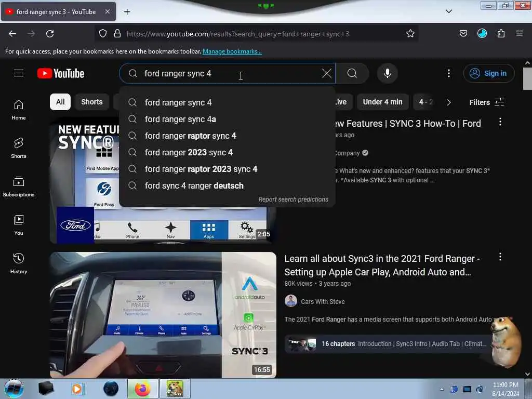This screenshot has height=399, width=532.
Task: Select the All filter chip
Action: [x=60, y=102]
